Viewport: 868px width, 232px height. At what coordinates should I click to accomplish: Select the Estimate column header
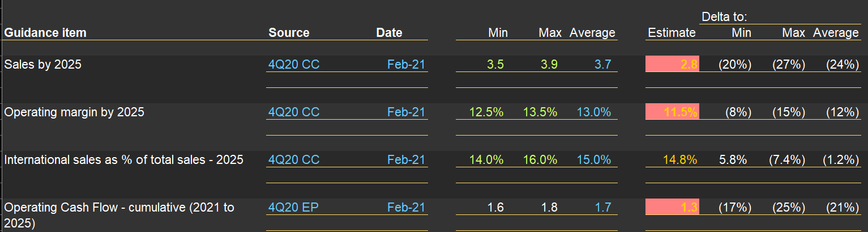(x=672, y=33)
